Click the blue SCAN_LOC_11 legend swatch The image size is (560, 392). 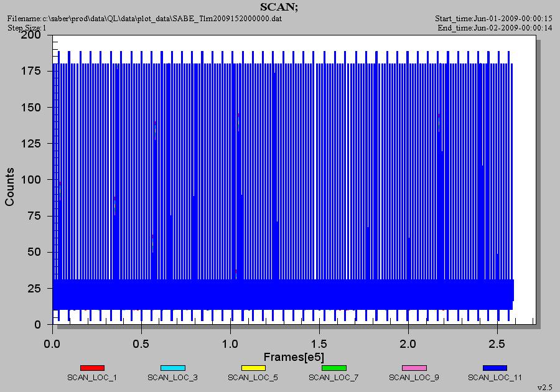[495, 368]
